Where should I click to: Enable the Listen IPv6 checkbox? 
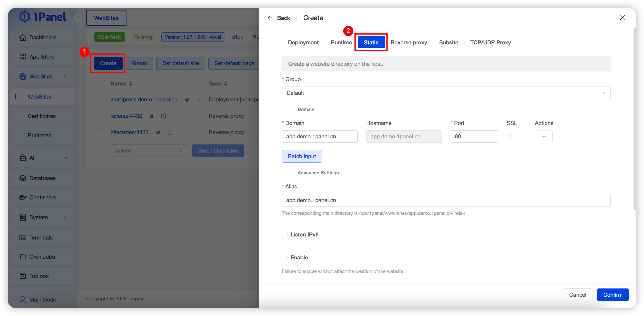point(284,234)
